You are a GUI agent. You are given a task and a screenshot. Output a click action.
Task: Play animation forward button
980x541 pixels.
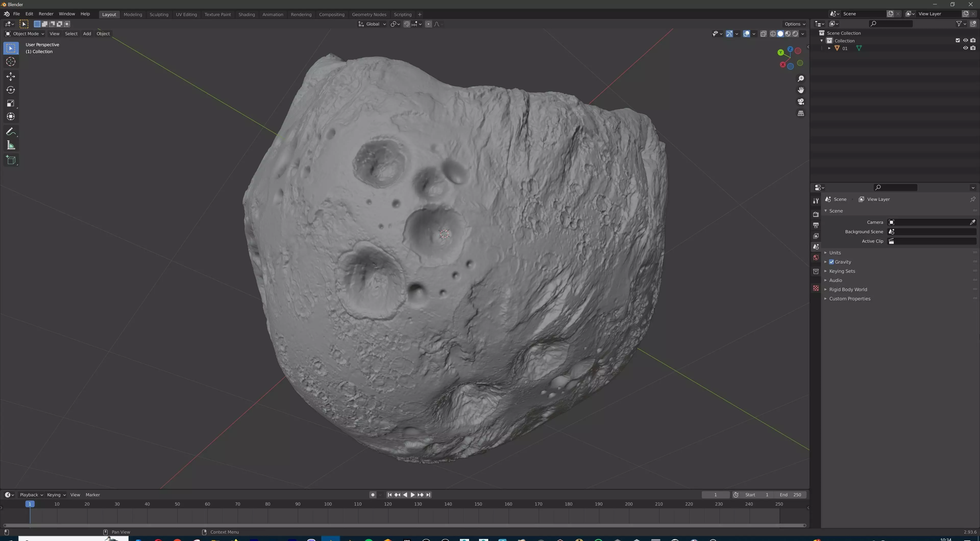click(413, 495)
